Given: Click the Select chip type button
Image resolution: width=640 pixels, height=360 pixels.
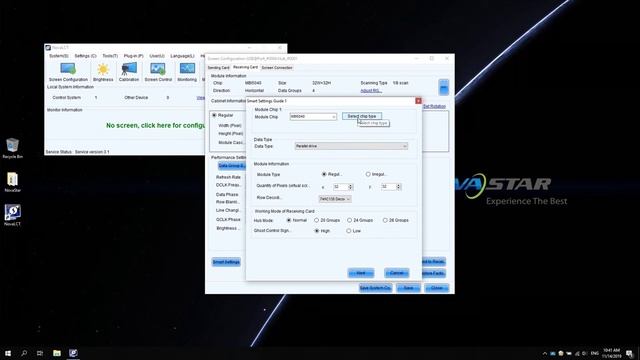Looking at the screenshot, I should pyautogui.click(x=362, y=116).
